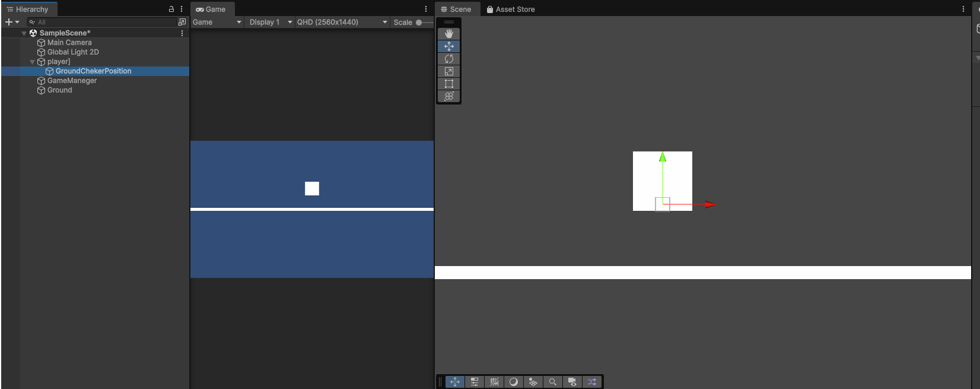Click the red X-axis gizmo arrow
This screenshot has height=389, width=980.
point(711,204)
